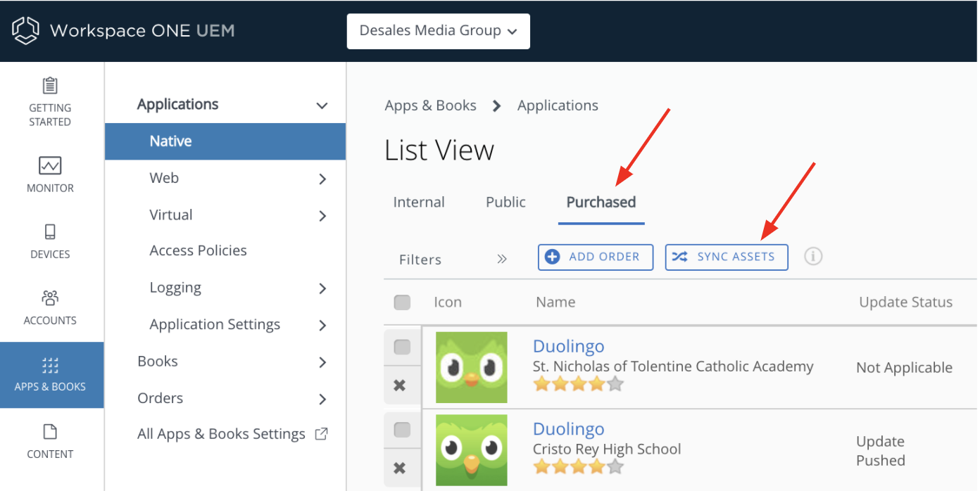Open the Desales Media Group organization dropdown
The height and width of the screenshot is (491, 980).
[x=439, y=31]
